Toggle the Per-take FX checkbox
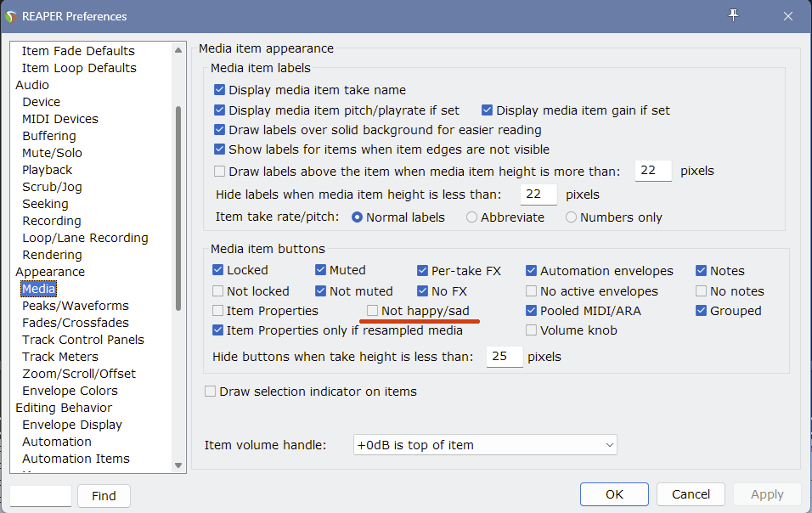Screen dimensions: 812x513 coord(423,270)
